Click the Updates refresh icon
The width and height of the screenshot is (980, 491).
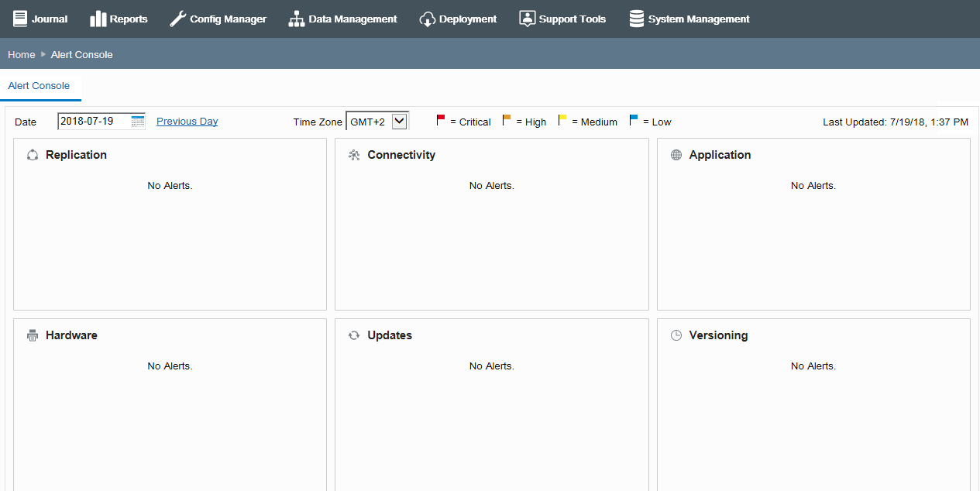[x=354, y=335]
